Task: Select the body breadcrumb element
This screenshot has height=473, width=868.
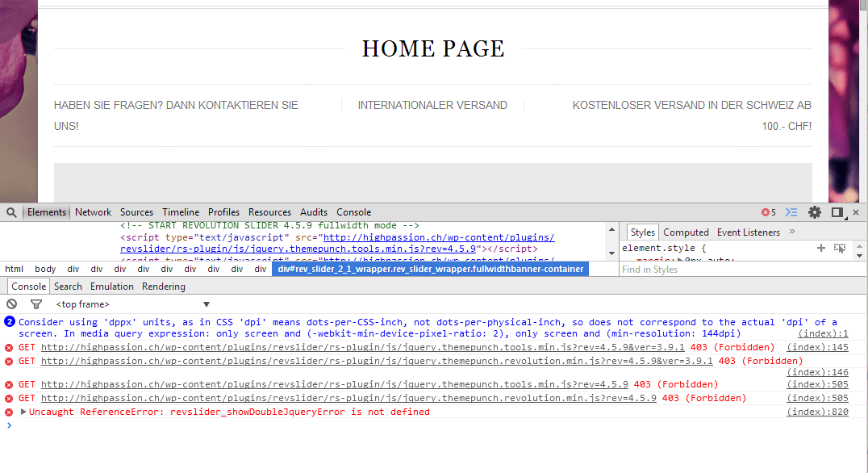Action: coord(45,269)
